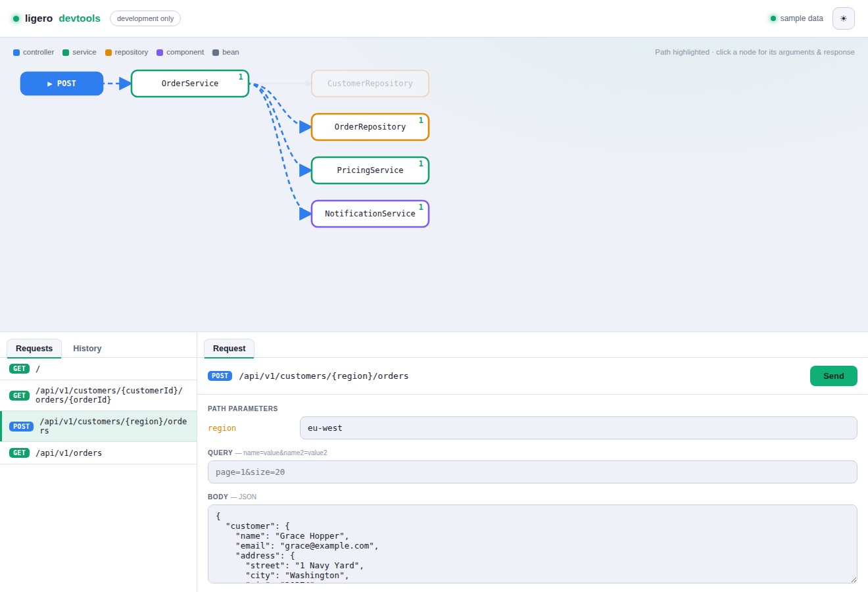Click the call-count badge on PricingService

[421, 164]
